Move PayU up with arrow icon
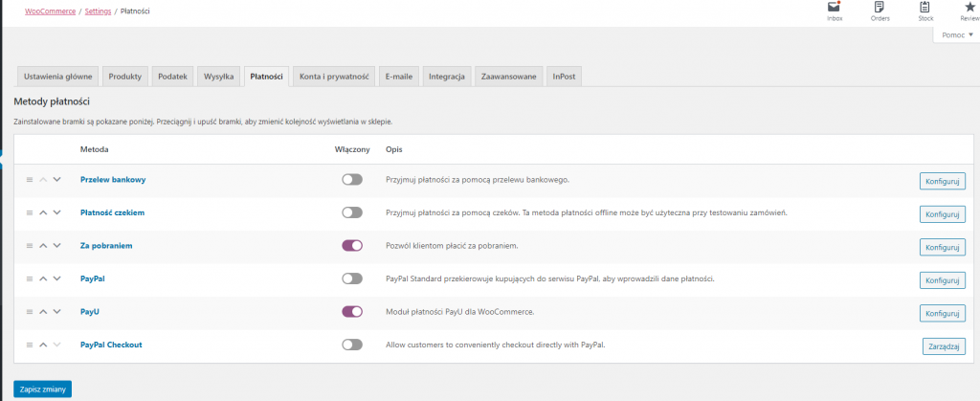The image size is (980, 401). 43,312
